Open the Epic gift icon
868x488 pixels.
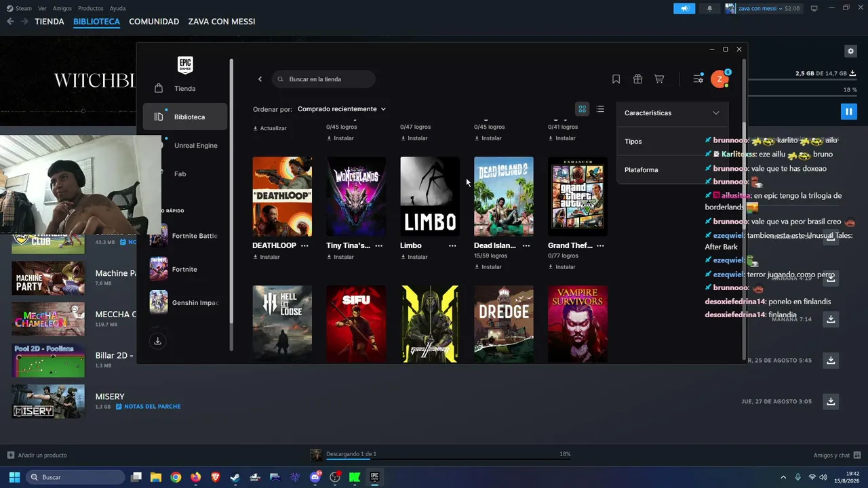point(637,79)
